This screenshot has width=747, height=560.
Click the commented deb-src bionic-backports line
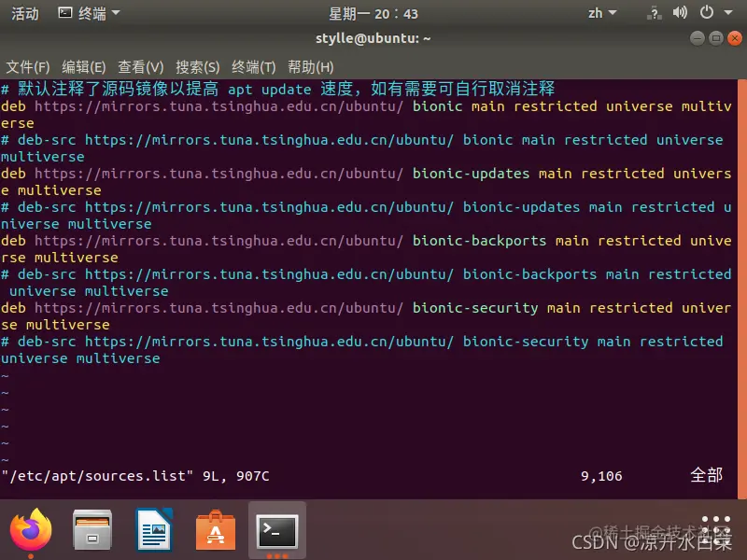366,283
